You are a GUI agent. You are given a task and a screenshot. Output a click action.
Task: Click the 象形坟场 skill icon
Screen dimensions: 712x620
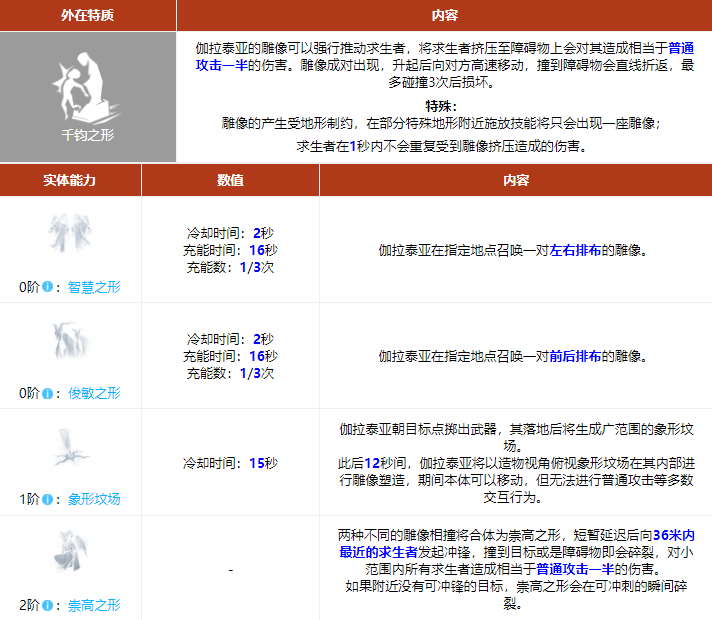click(x=70, y=447)
